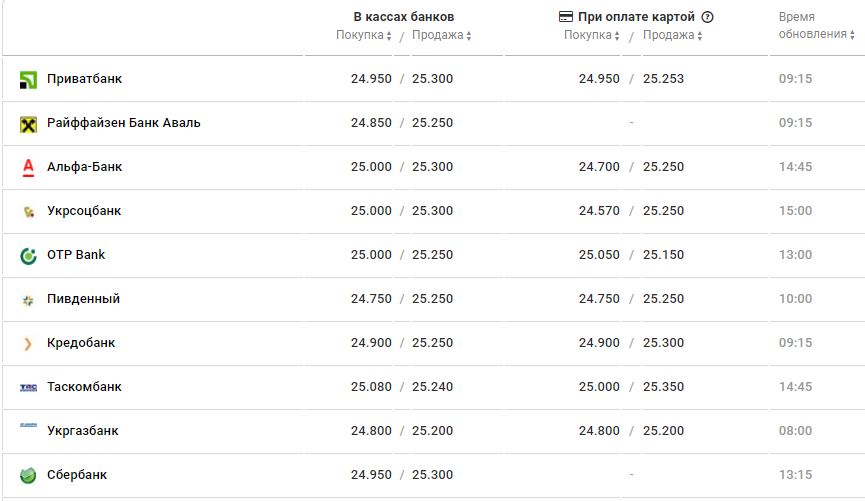The image size is (865, 501).
Task: Click the Укргазбанк logo icon
Action: [x=28, y=427]
